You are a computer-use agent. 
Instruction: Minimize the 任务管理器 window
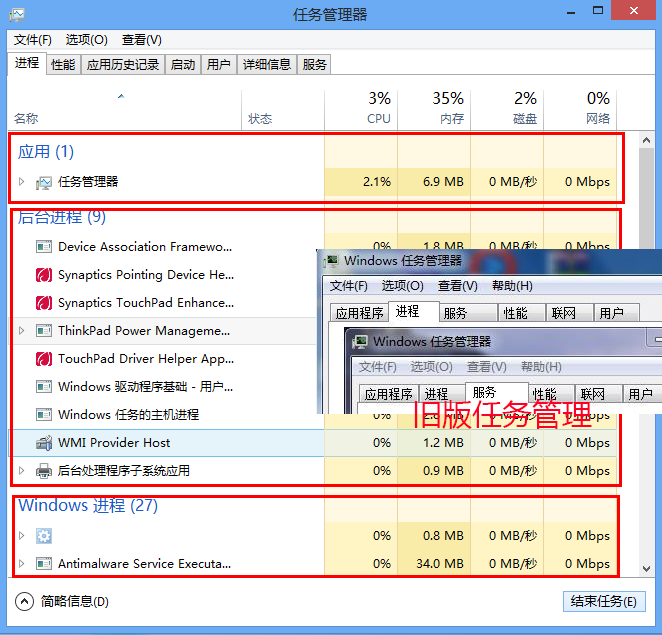[571, 11]
